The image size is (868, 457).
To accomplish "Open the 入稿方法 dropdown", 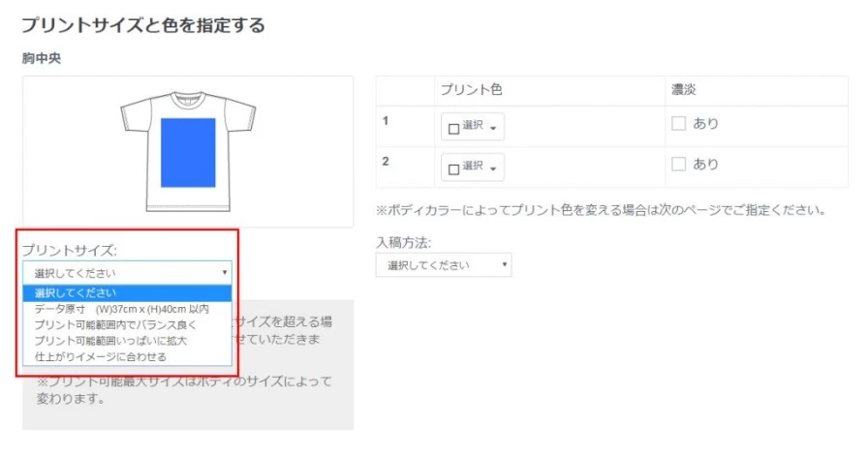I will click(x=444, y=265).
